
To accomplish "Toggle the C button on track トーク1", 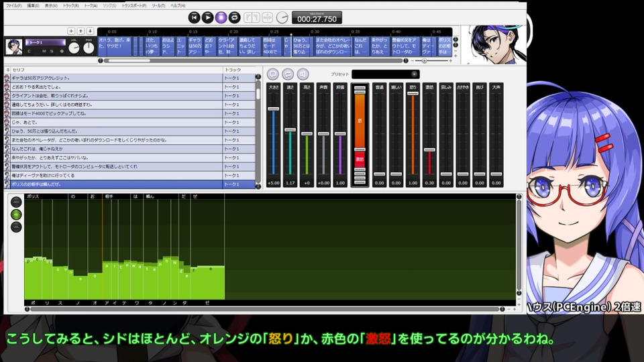I will click(x=29, y=52).
